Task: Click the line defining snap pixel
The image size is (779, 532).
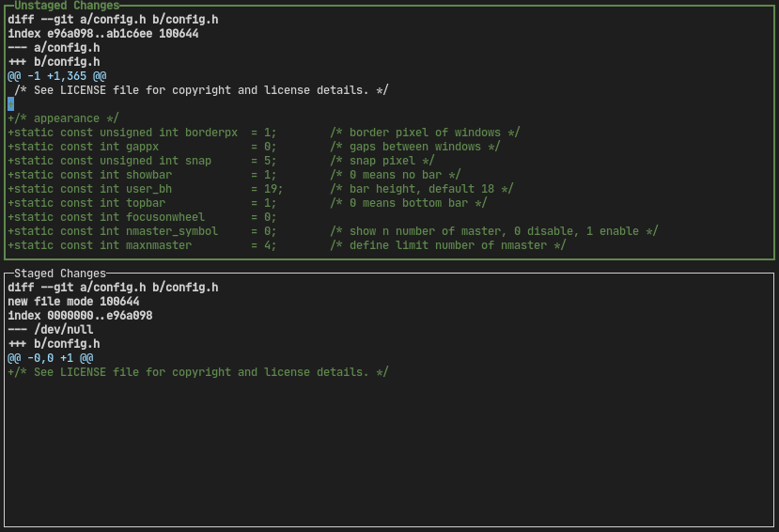Action: click(x=221, y=161)
